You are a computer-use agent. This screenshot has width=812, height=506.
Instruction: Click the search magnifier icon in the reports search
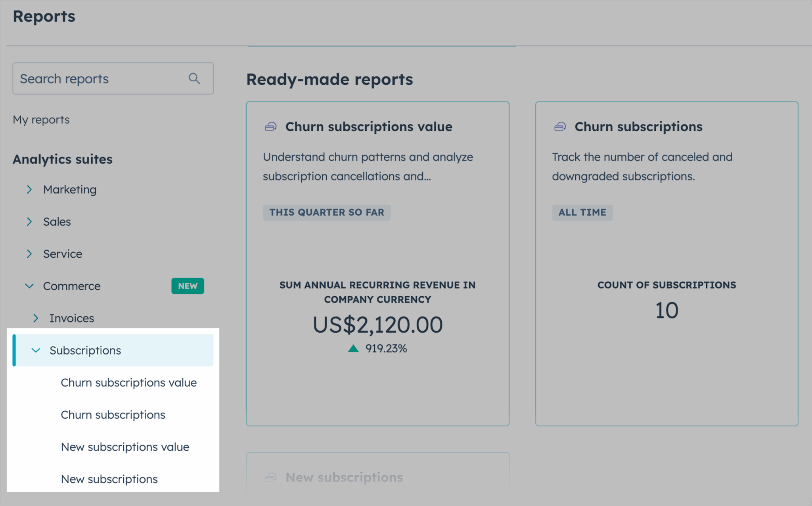[x=194, y=78]
